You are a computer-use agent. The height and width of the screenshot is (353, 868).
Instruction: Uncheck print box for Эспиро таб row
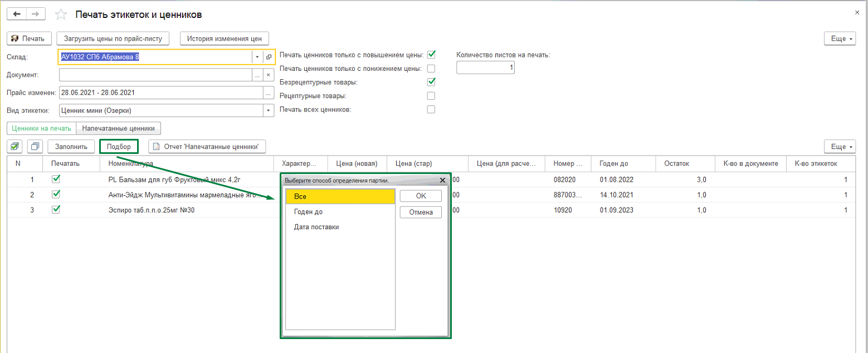coord(55,210)
